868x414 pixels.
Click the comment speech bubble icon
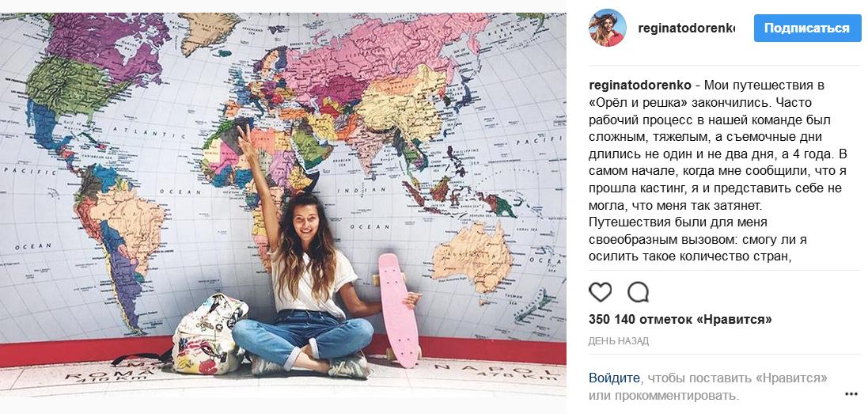[639, 291]
